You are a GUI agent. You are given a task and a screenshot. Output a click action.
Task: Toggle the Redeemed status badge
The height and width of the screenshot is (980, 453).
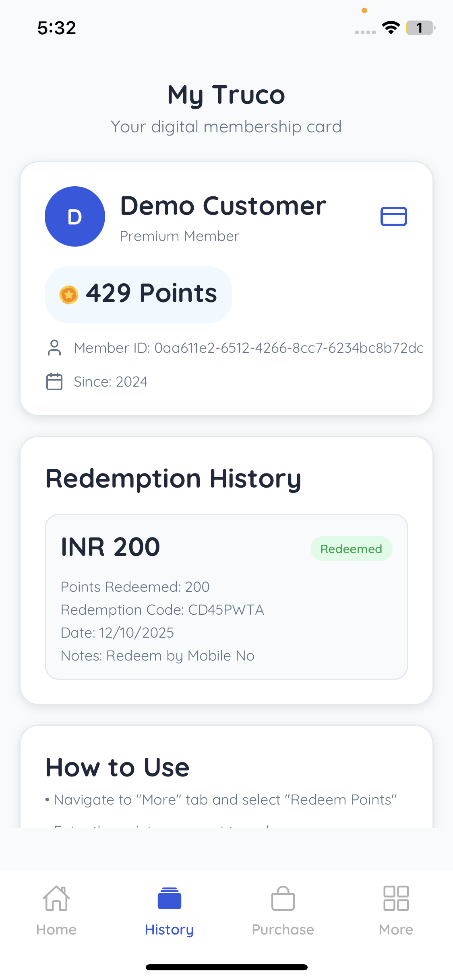(351, 548)
